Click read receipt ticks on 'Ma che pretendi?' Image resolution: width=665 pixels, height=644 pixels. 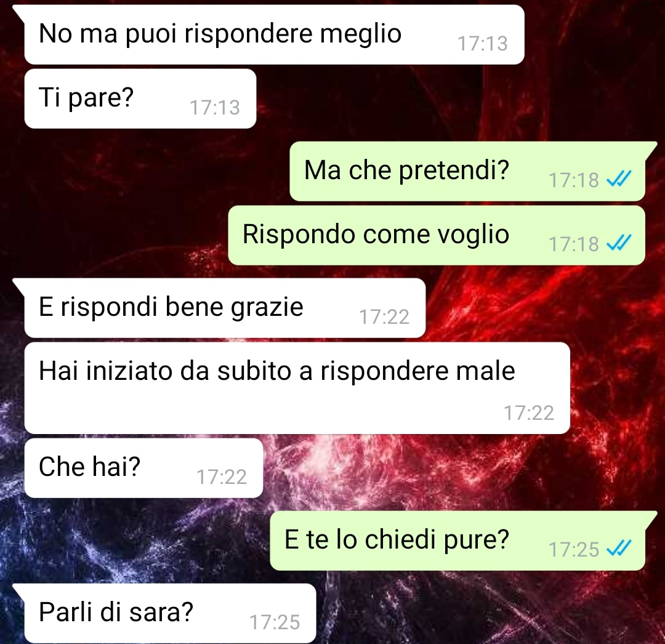(x=619, y=180)
